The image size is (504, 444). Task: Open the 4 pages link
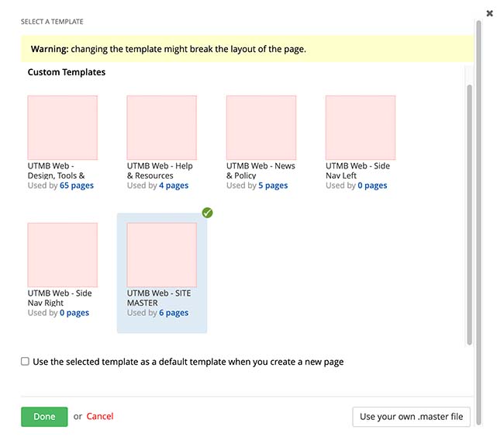174,186
